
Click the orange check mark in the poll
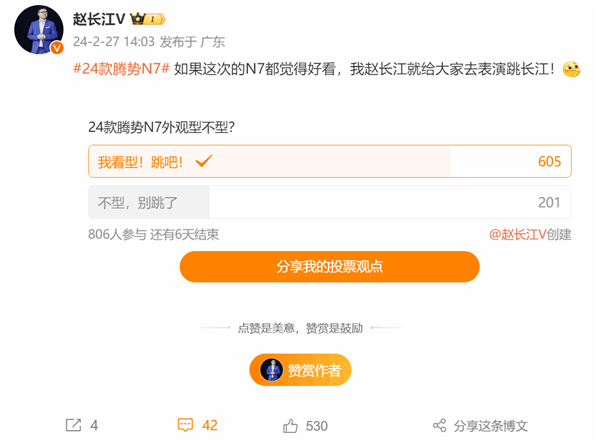coord(205,162)
